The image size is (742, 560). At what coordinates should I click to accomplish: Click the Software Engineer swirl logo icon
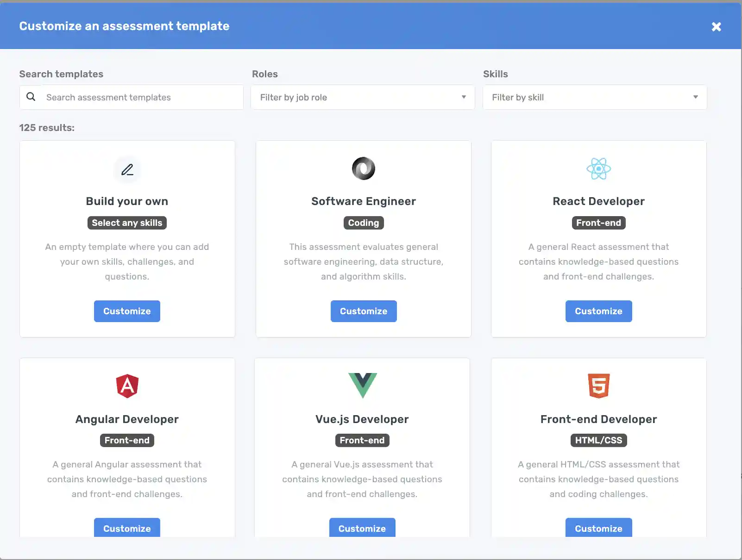pos(364,168)
